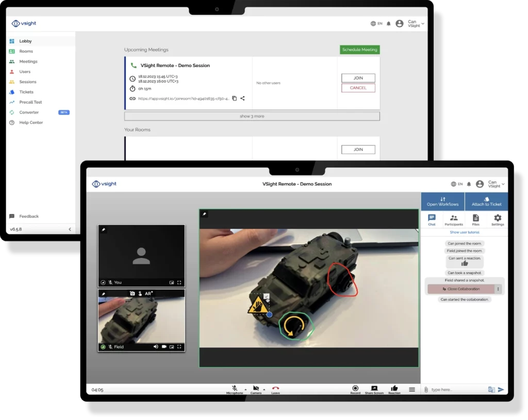The height and width of the screenshot is (420, 528).
Task: Click the meeting link URL text
Action: coord(184,98)
